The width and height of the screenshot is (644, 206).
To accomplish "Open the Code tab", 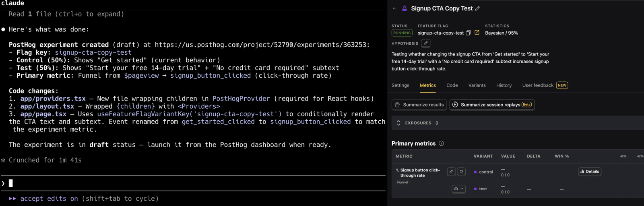I will pyautogui.click(x=452, y=85).
